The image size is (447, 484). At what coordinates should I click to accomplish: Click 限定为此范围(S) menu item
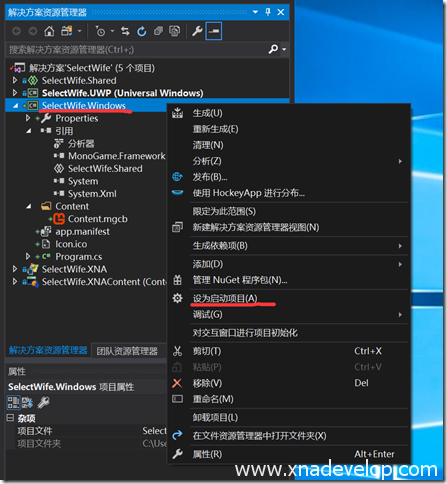(289, 211)
